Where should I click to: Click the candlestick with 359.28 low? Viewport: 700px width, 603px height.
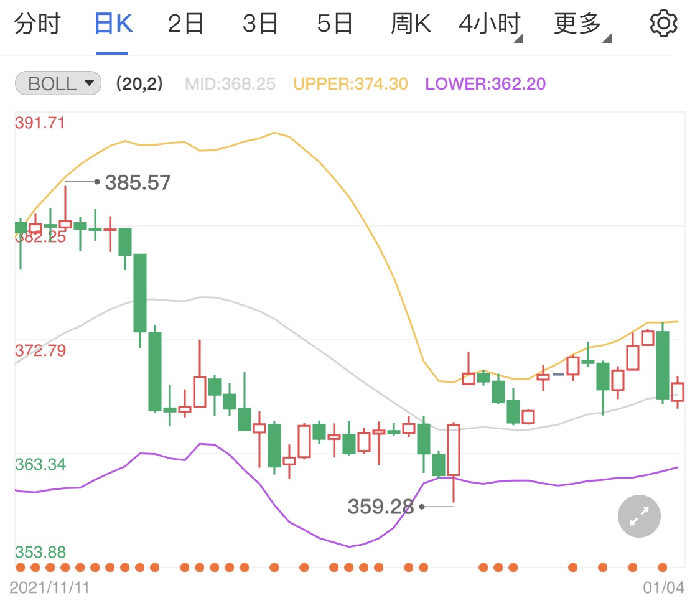[454, 451]
